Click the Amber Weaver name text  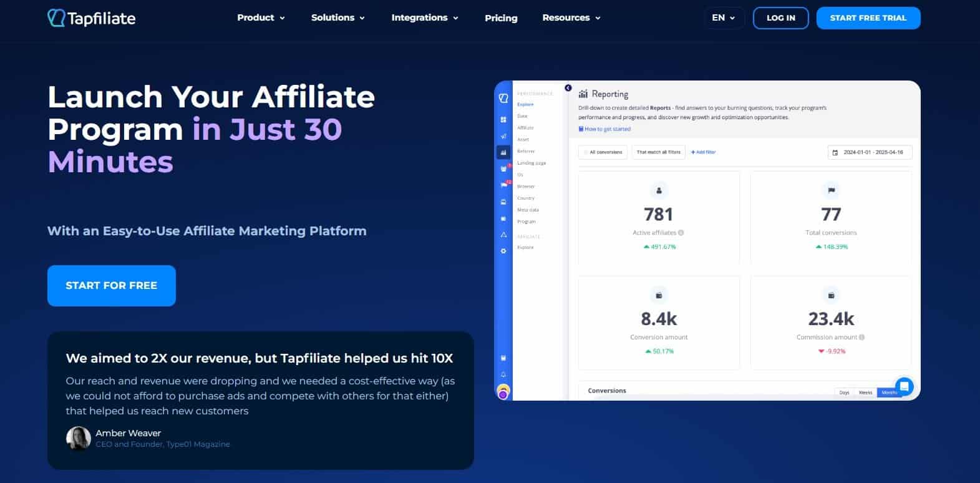(128, 433)
